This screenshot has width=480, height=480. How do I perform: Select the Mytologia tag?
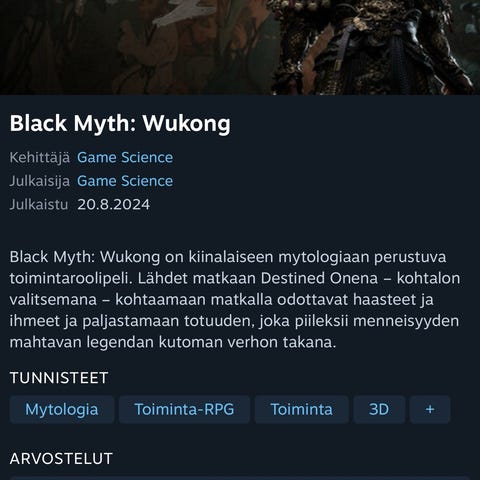point(62,409)
